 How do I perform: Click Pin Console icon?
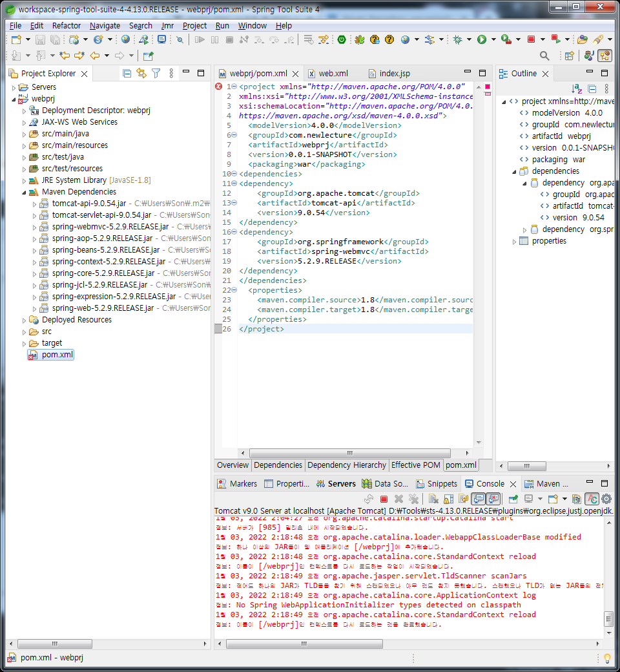[513, 499]
